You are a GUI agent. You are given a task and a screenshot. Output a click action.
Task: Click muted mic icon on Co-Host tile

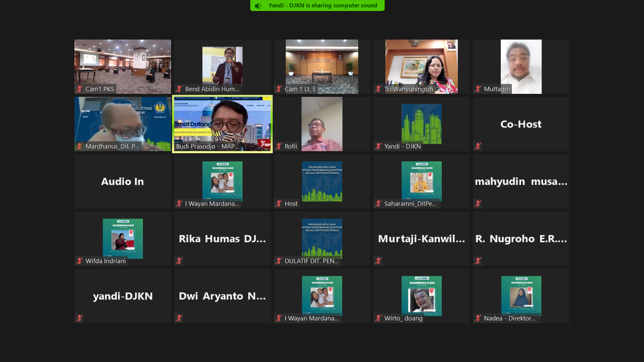(478, 146)
